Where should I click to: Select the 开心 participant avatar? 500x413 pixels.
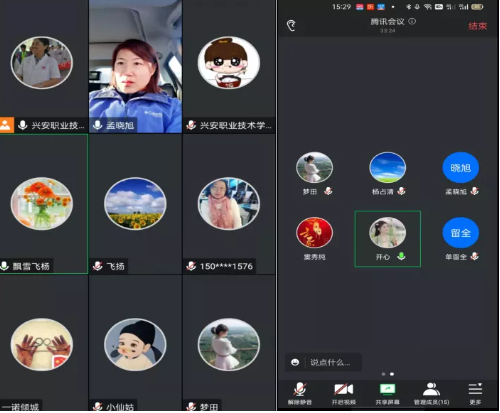pos(387,232)
